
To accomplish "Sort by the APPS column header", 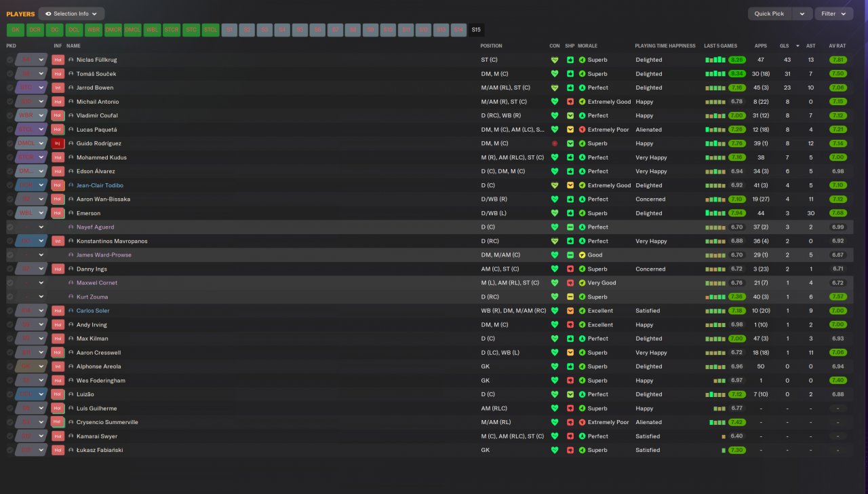I will 761,46.
